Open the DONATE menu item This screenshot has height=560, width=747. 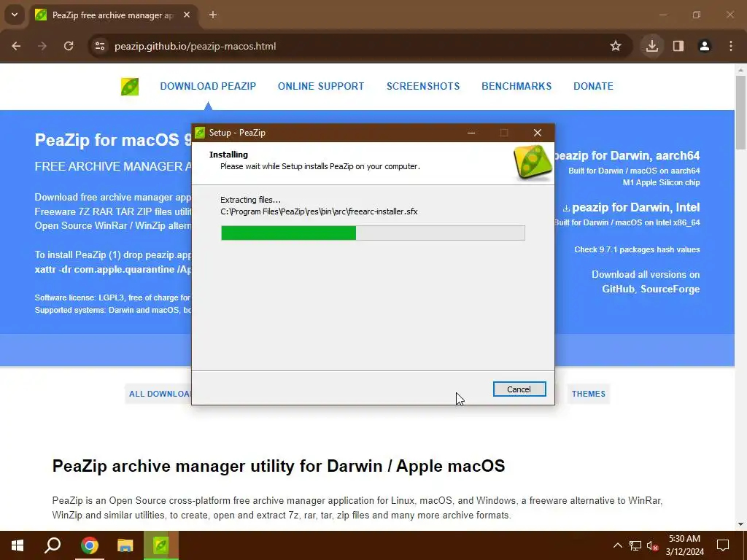click(x=593, y=86)
